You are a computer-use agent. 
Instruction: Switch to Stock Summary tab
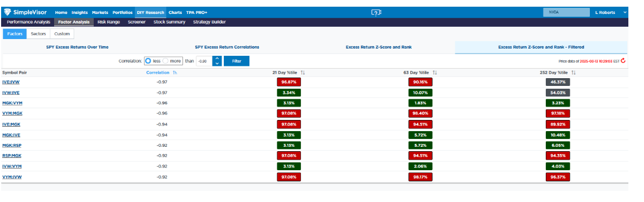coord(169,22)
